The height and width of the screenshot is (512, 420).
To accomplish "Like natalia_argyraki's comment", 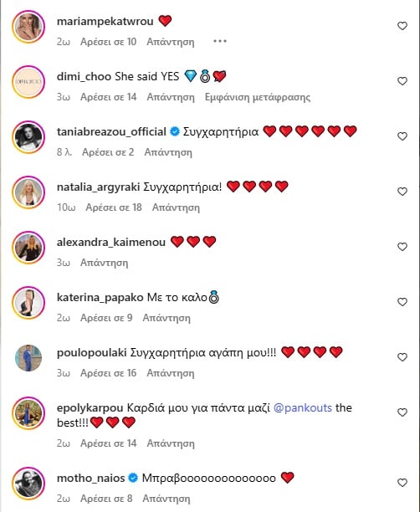I will point(402,192).
